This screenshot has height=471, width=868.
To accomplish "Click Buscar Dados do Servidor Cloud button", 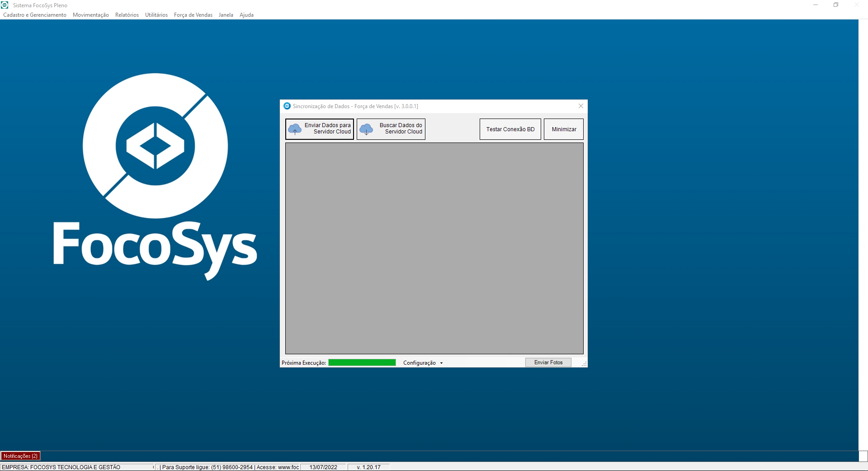I will (x=391, y=129).
